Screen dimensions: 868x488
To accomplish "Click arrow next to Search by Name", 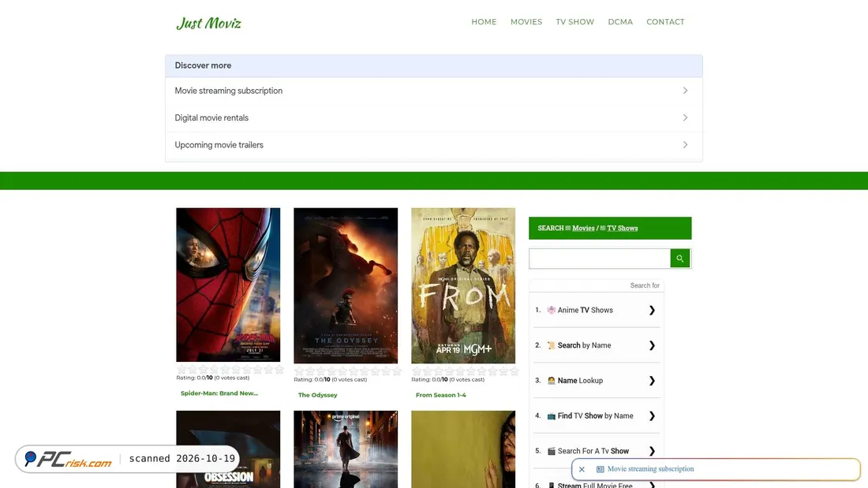I will 652,345.
